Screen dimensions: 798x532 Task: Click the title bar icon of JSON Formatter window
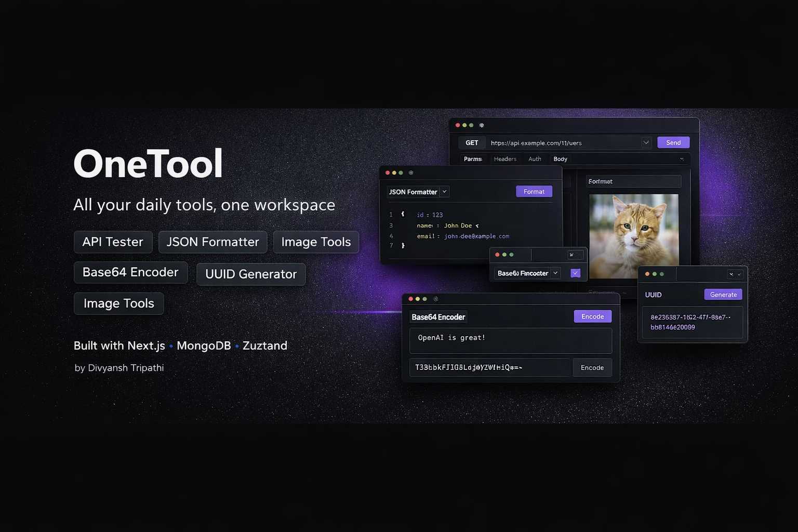click(411, 172)
